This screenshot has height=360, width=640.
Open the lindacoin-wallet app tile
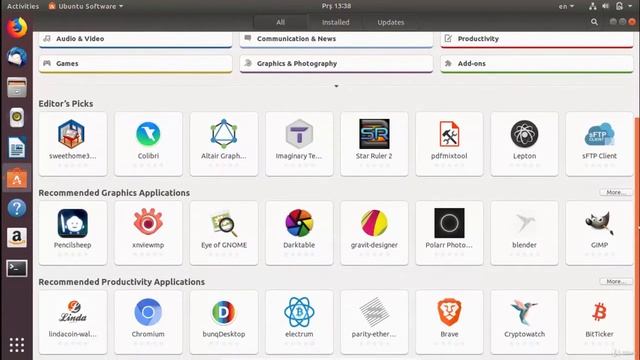(73, 322)
